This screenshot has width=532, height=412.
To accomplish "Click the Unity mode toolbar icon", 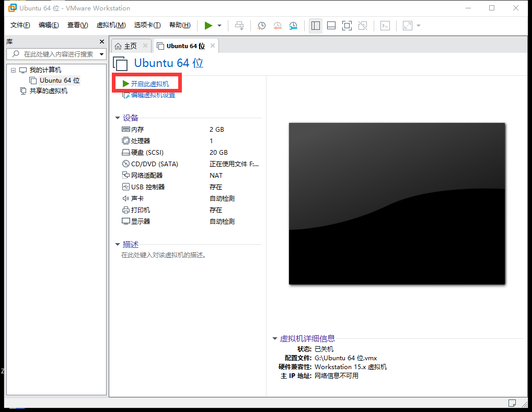I will [x=363, y=26].
